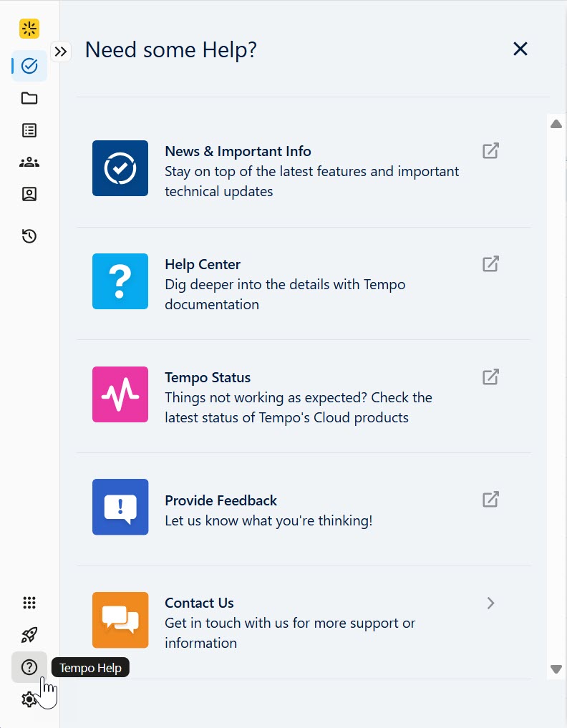Click the Tempo Help question mark icon
The height and width of the screenshot is (728, 567).
(29, 666)
